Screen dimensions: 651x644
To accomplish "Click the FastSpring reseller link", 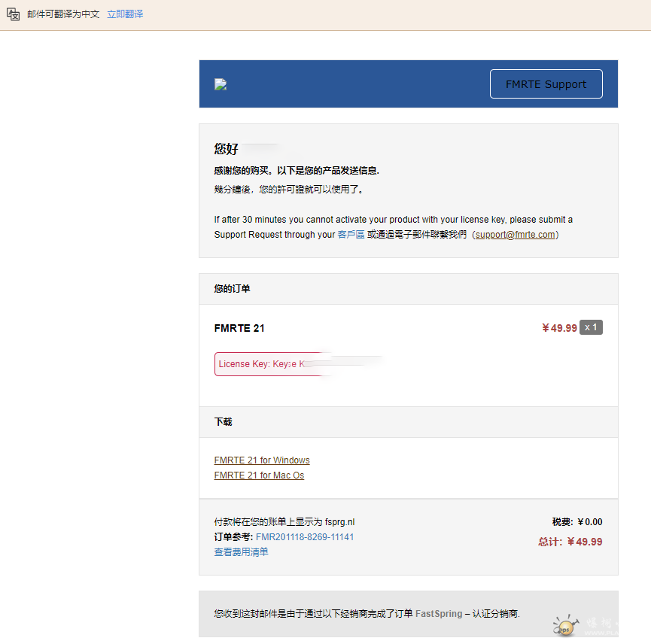I will (439, 613).
